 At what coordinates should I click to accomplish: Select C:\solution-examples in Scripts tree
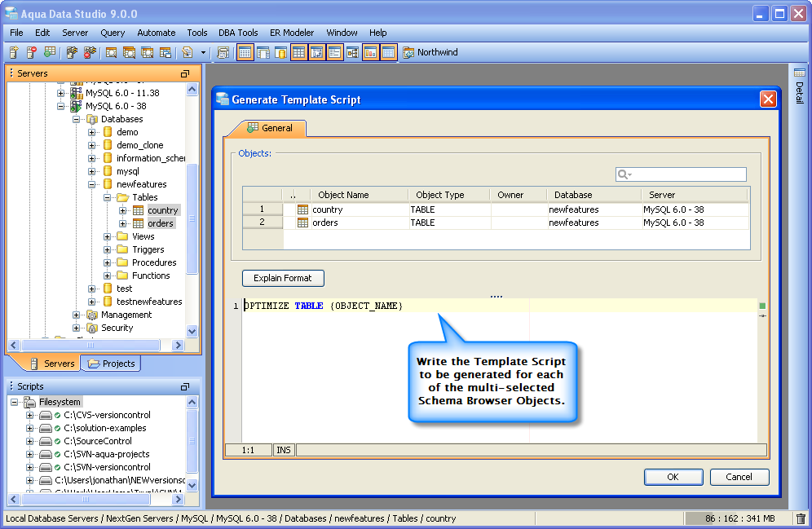pyautogui.click(x=105, y=428)
